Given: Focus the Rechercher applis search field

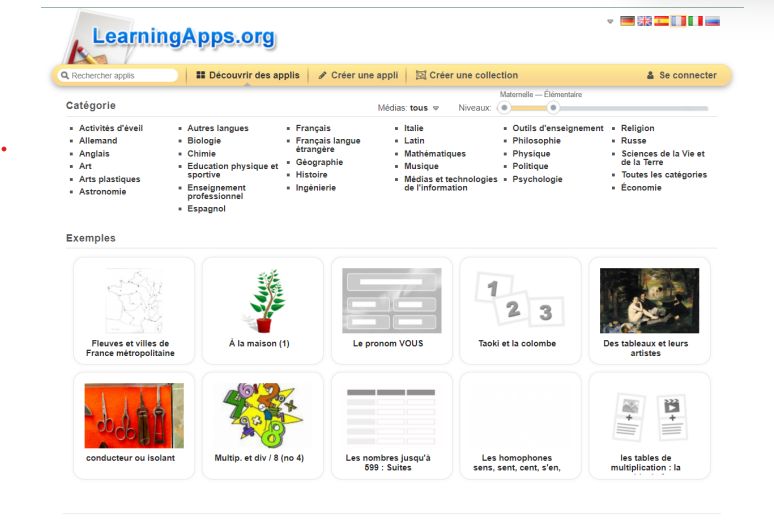Looking at the screenshot, I should pos(118,76).
